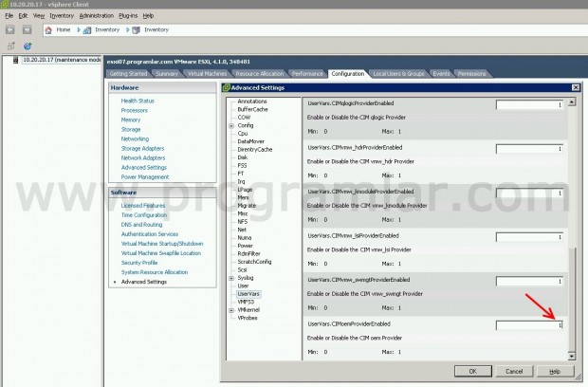Click the CIMoemProviderEnabled value field
This screenshot has width=588, height=387.
tap(529, 325)
